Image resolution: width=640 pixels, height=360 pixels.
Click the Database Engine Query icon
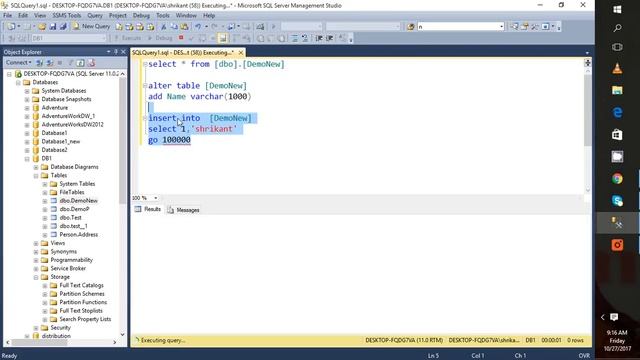click(x=119, y=27)
